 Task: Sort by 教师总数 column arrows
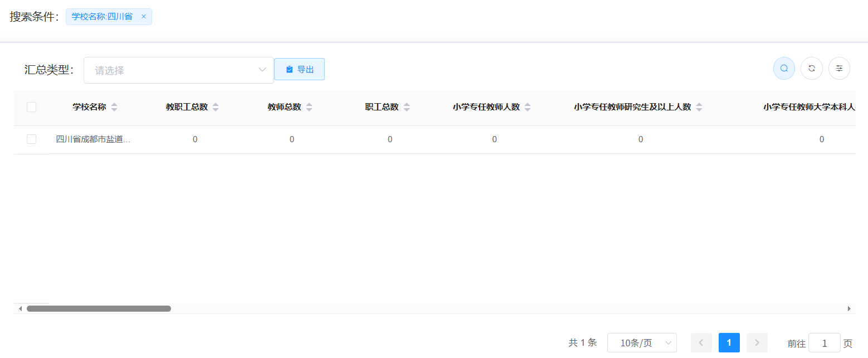(x=309, y=107)
